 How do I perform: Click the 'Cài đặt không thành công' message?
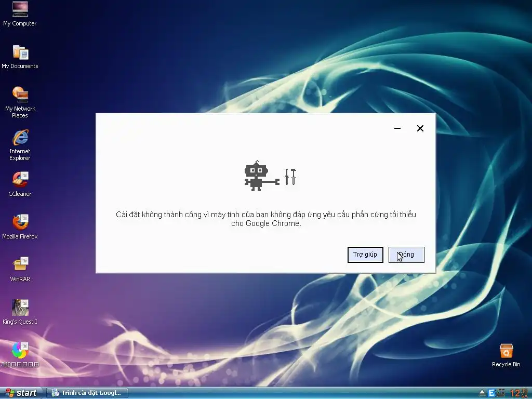266,219
